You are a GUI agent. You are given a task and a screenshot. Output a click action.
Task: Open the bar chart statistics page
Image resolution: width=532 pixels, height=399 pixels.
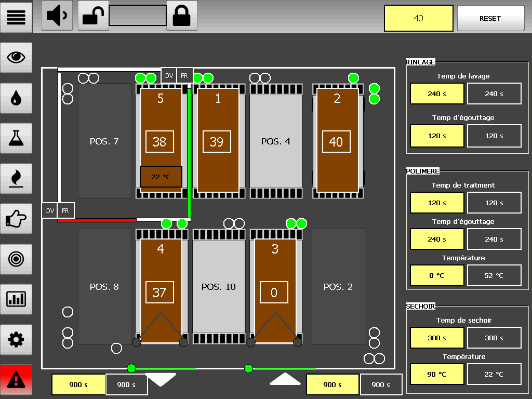tap(16, 299)
